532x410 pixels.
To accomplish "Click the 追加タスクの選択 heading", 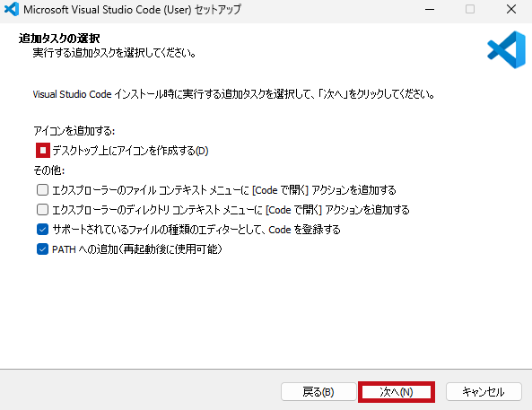I will tap(59, 39).
